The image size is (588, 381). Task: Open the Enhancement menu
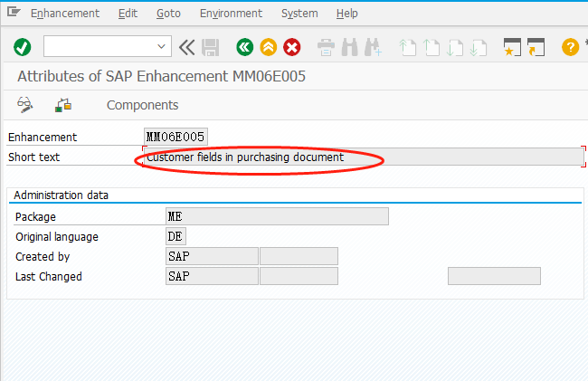65,14
